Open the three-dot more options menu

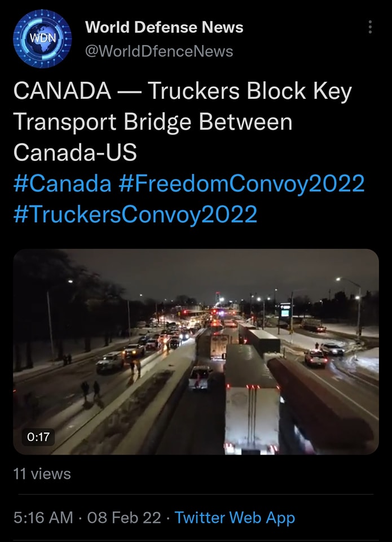click(370, 27)
